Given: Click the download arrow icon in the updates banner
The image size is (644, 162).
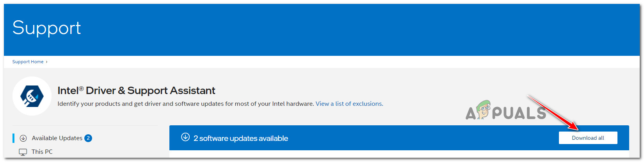Looking at the screenshot, I should [185, 137].
